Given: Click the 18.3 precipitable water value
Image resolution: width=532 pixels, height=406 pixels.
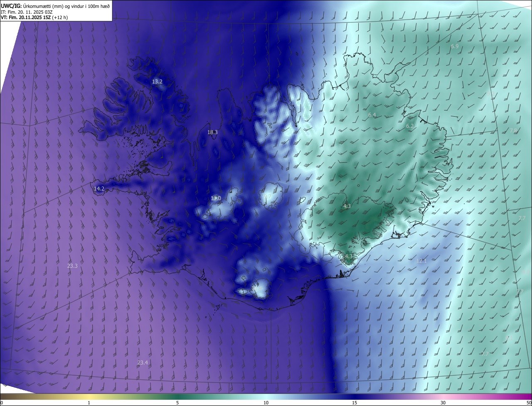Looking at the screenshot, I should coord(212,132).
